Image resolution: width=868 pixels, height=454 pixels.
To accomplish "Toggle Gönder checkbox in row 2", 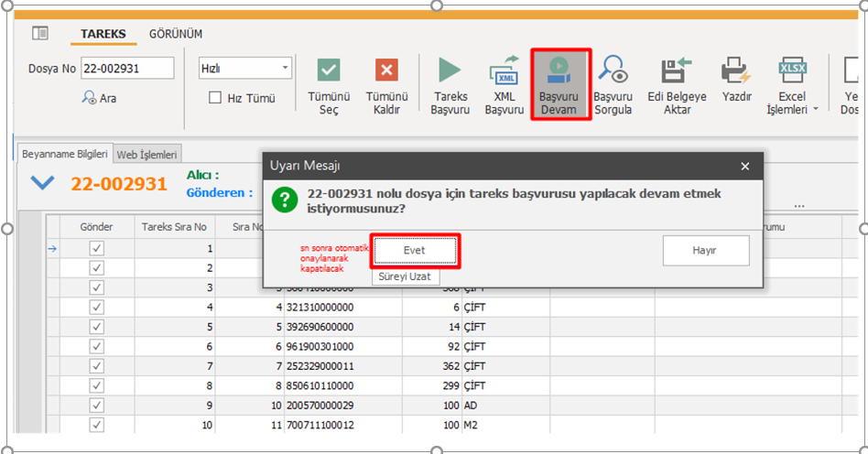I will pyautogui.click(x=96, y=268).
